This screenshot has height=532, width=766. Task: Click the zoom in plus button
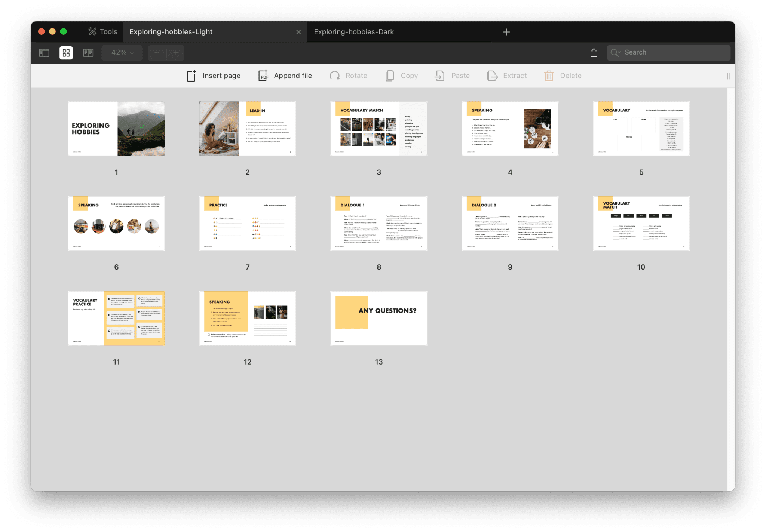[176, 53]
